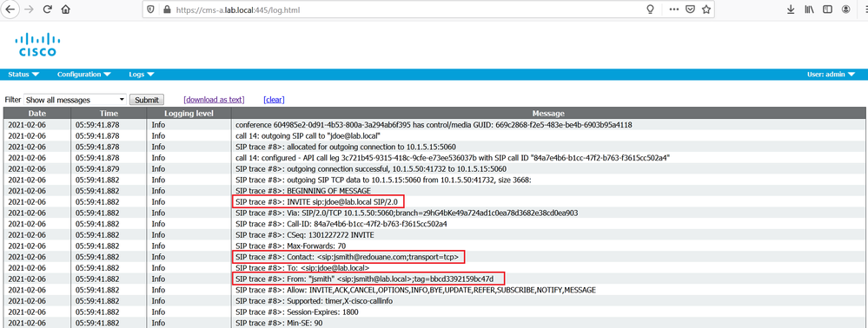Screen dimensions: 868x328
Task: Open the Logs menu
Action: click(141, 74)
